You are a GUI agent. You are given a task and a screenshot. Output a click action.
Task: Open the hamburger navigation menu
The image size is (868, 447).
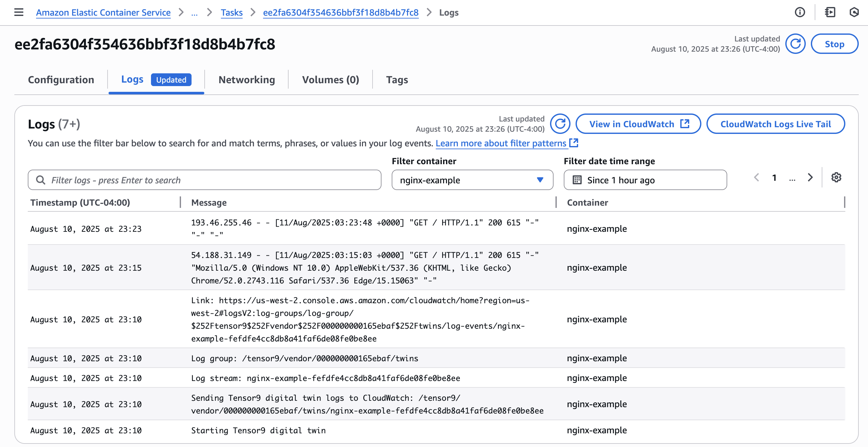19,12
